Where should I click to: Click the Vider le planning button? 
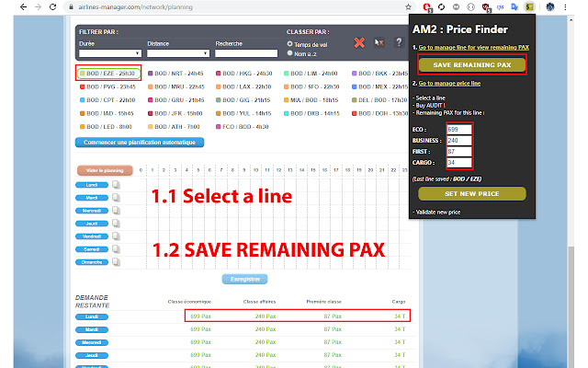pos(105,170)
